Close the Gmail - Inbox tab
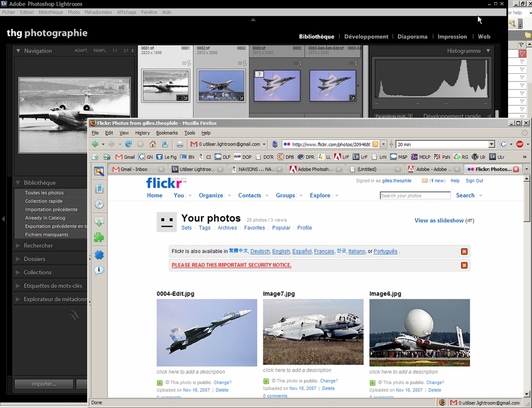This screenshot has width=532, height=408. 161,169
